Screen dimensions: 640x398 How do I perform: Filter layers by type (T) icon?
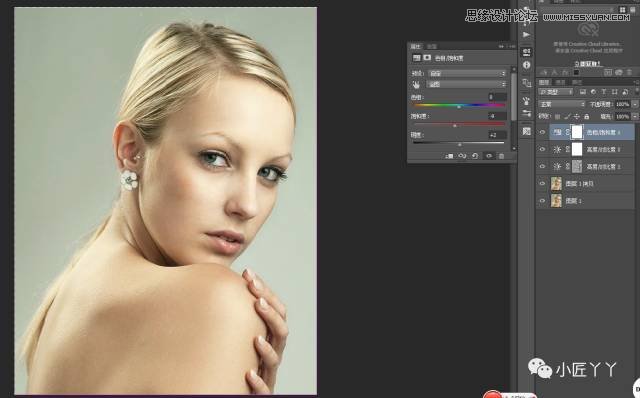point(604,92)
